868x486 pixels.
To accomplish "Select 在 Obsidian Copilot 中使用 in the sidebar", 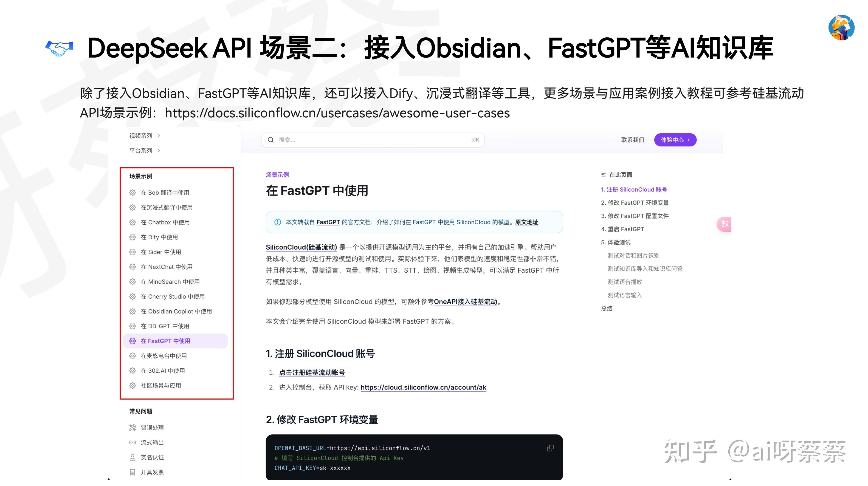I will click(x=176, y=311).
